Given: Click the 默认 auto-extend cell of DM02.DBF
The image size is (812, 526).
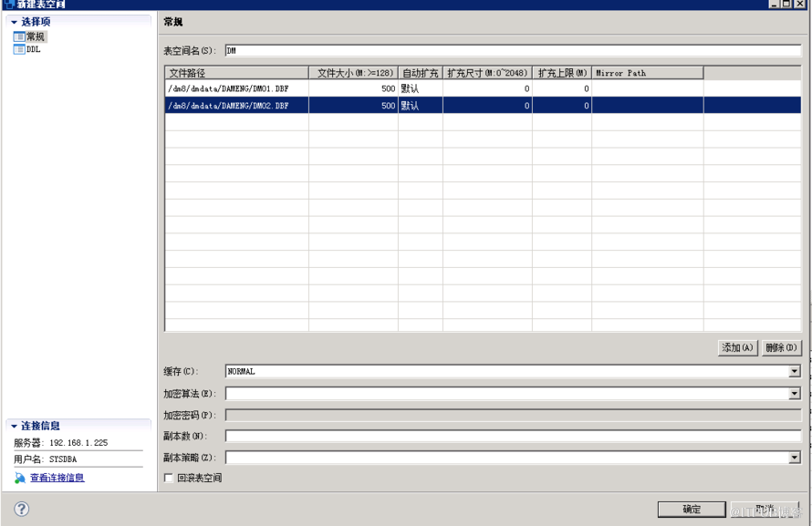Looking at the screenshot, I should pos(421,106).
